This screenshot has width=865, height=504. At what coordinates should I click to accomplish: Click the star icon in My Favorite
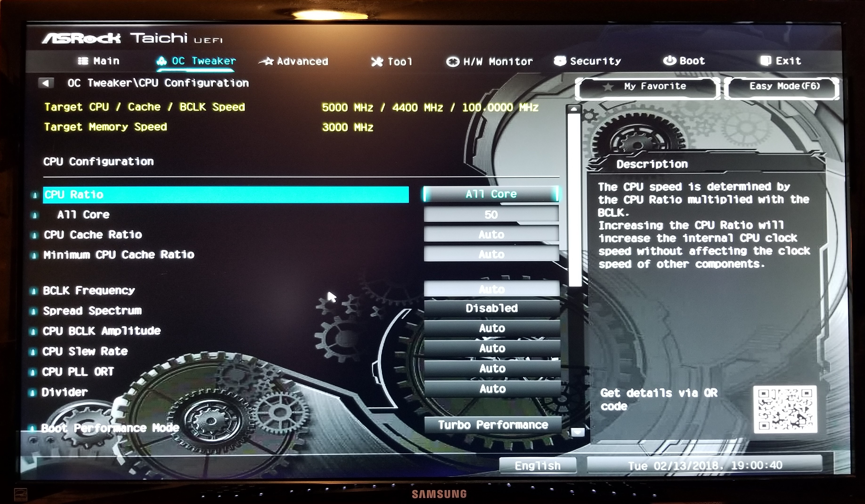pyautogui.click(x=608, y=86)
